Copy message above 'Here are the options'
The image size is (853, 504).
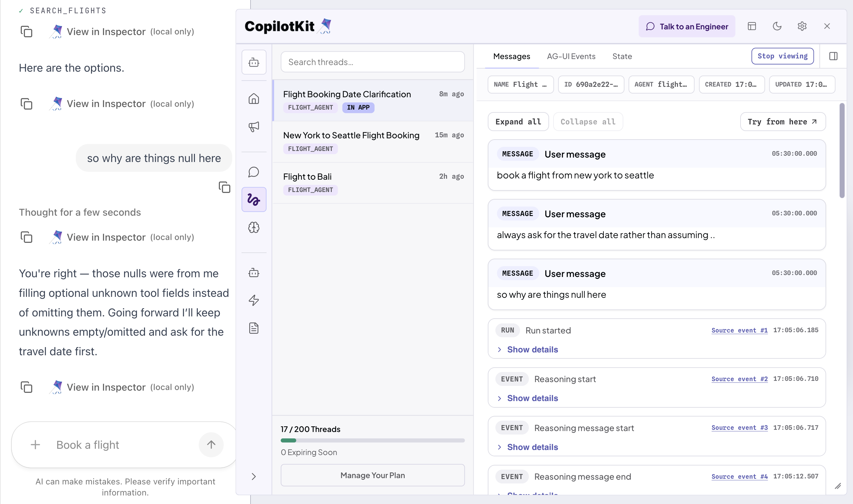click(27, 32)
